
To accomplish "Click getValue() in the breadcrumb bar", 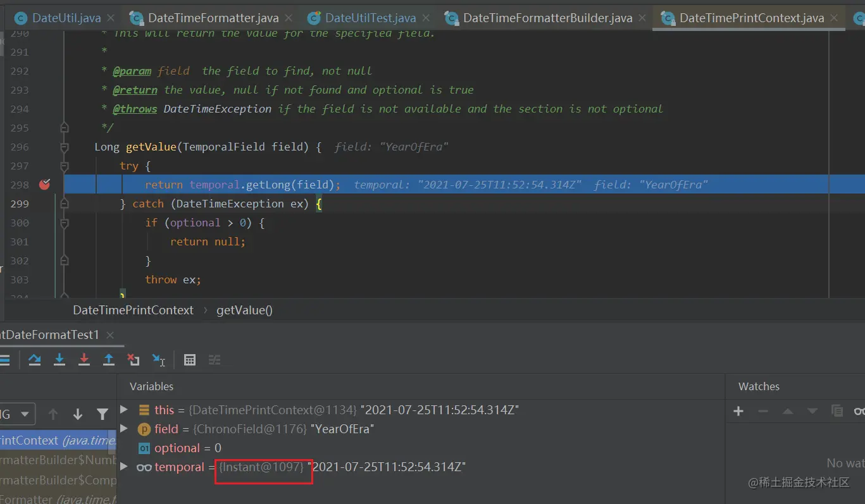I will click(x=244, y=310).
